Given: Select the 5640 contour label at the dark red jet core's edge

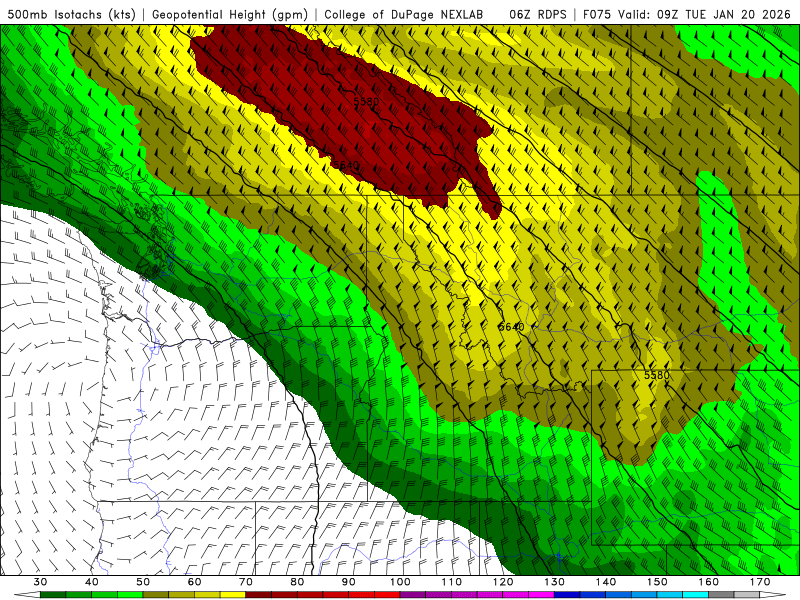Looking at the screenshot, I should tap(345, 165).
